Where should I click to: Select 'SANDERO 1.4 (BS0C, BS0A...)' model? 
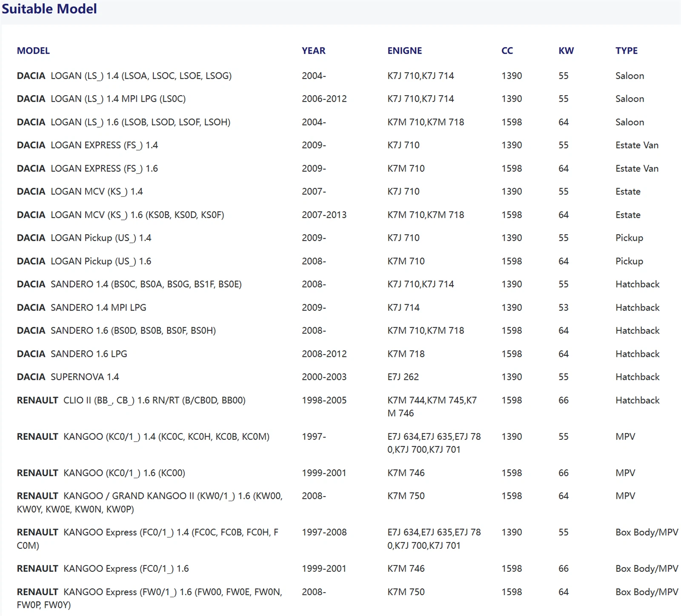[x=129, y=284]
